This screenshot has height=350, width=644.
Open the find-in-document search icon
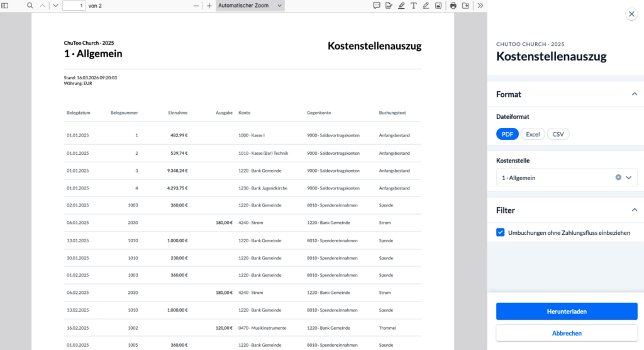[x=30, y=6]
